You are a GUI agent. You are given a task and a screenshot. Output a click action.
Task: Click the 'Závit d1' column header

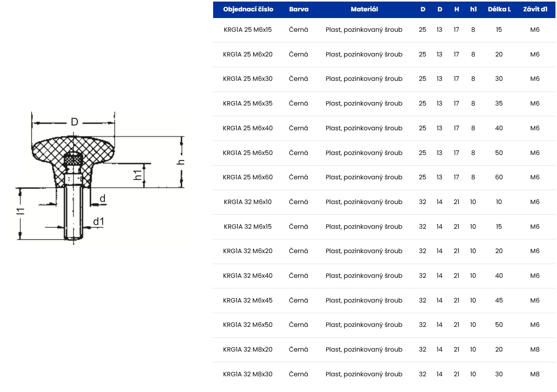click(535, 9)
